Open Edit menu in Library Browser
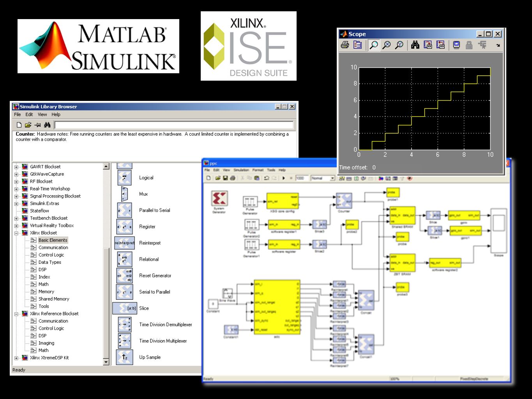Viewport: 532px width, 399px height. pos(29,115)
